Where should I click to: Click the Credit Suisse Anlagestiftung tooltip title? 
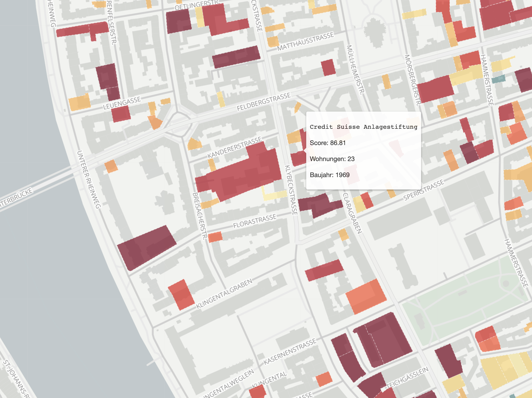363,127
